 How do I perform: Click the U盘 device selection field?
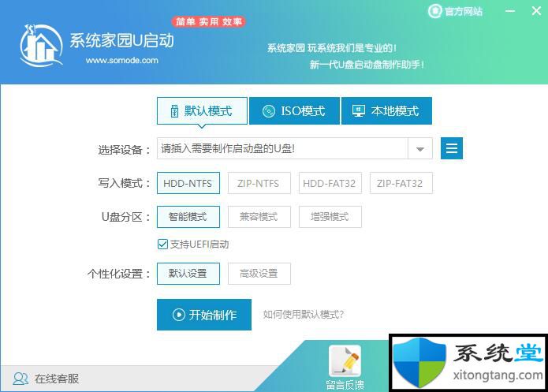point(282,148)
